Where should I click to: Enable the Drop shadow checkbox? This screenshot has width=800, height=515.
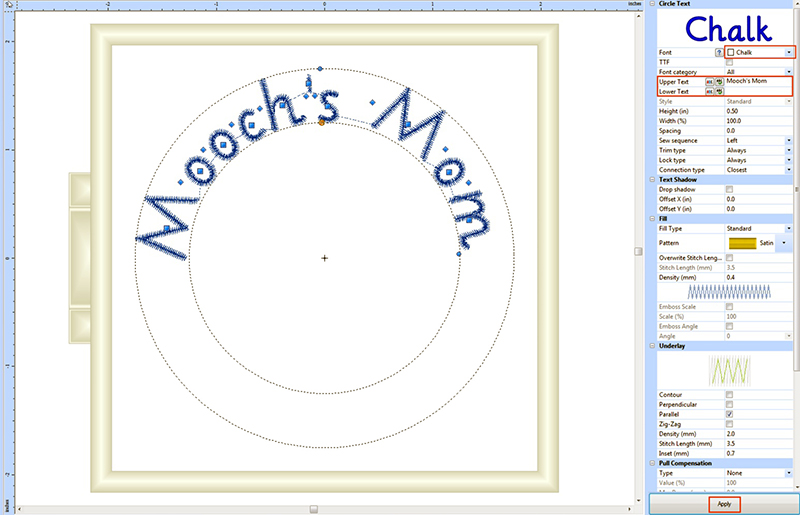click(730, 189)
